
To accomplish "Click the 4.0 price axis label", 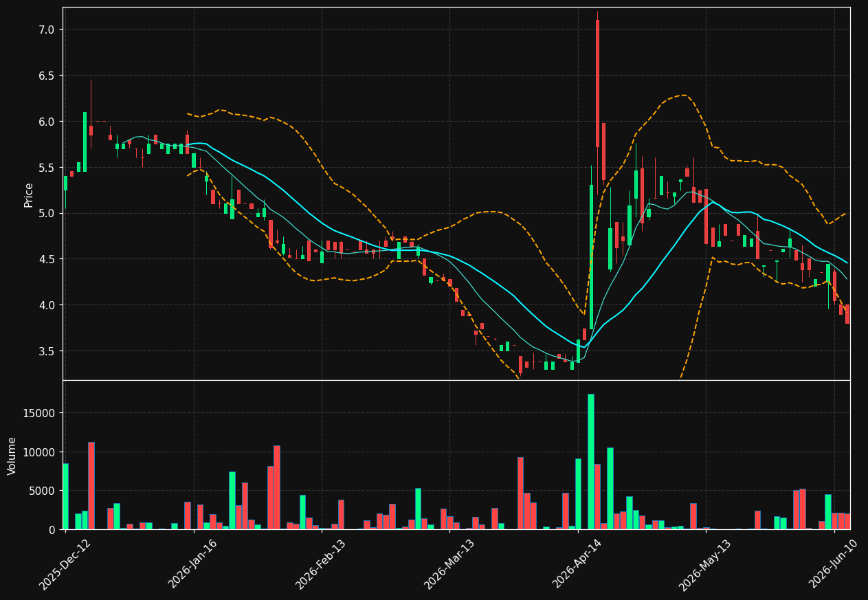I will point(47,305).
